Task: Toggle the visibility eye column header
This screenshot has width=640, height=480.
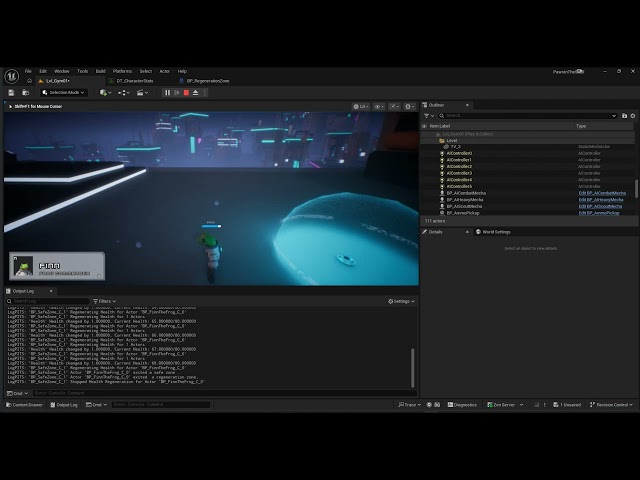Action: tap(424, 126)
